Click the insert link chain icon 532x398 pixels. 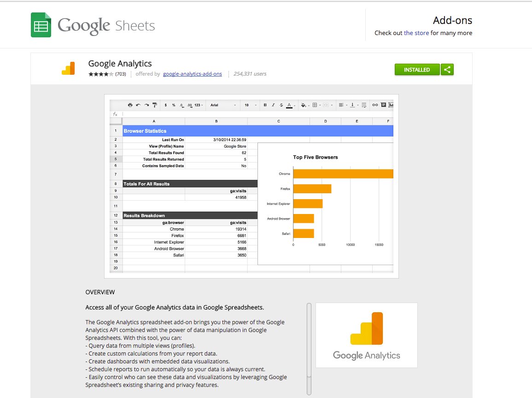click(375, 105)
